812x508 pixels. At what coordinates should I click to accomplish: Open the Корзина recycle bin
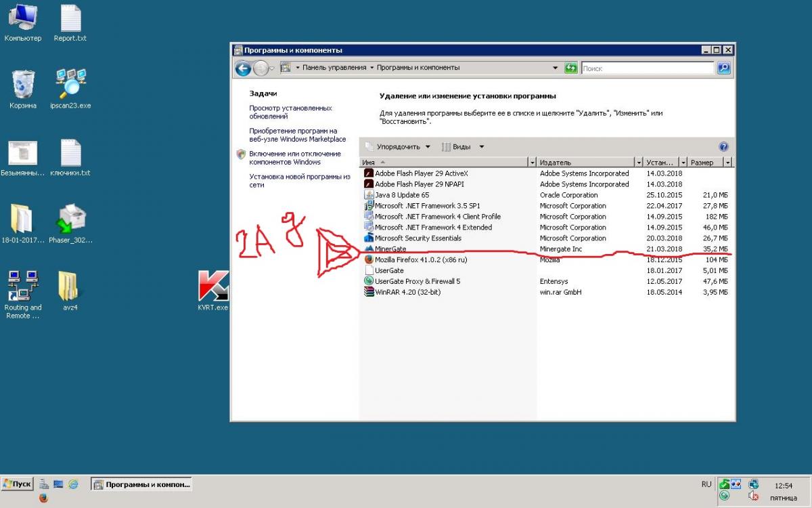[23, 89]
